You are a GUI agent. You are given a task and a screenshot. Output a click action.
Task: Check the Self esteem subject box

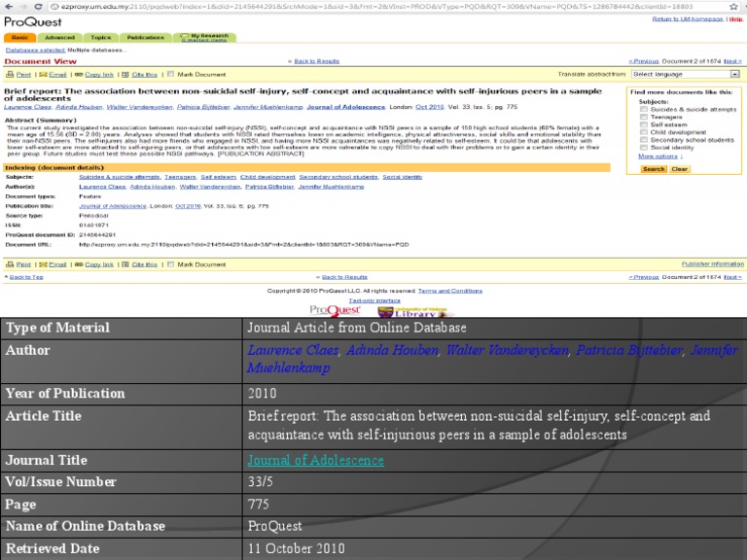(x=644, y=124)
